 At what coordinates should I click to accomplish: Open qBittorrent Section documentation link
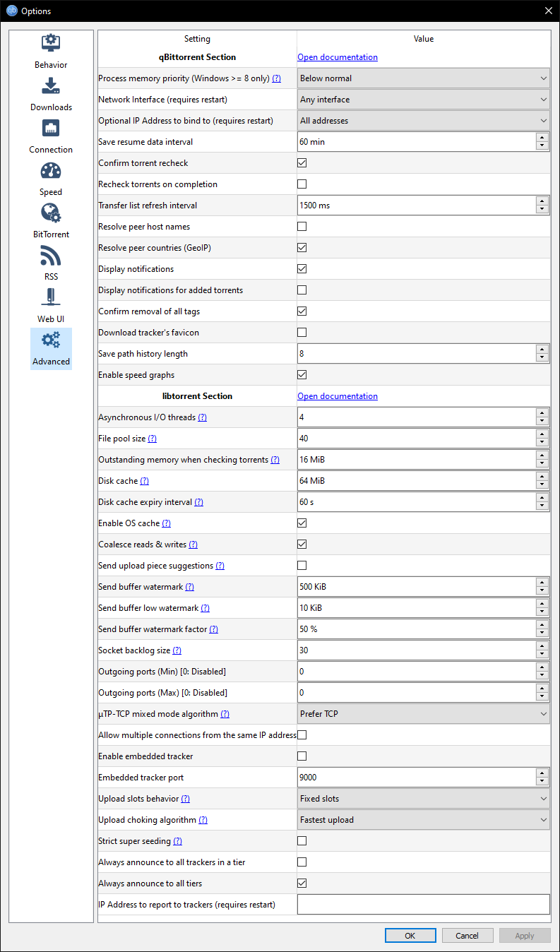(x=338, y=57)
